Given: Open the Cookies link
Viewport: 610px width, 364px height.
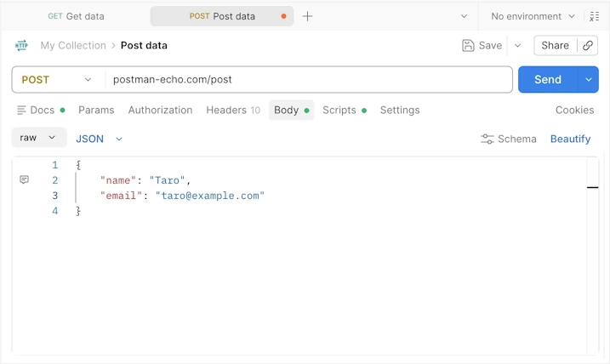Looking at the screenshot, I should [574, 111].
